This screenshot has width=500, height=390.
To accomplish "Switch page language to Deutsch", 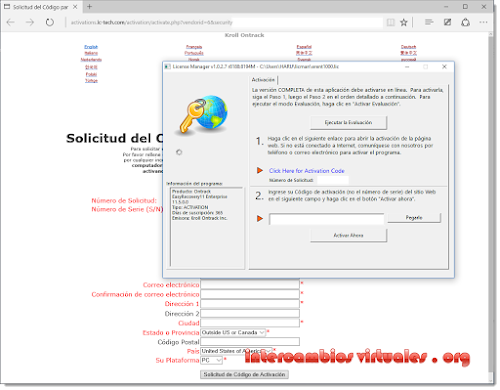I will pyautogui.click(x=408, y=47).
